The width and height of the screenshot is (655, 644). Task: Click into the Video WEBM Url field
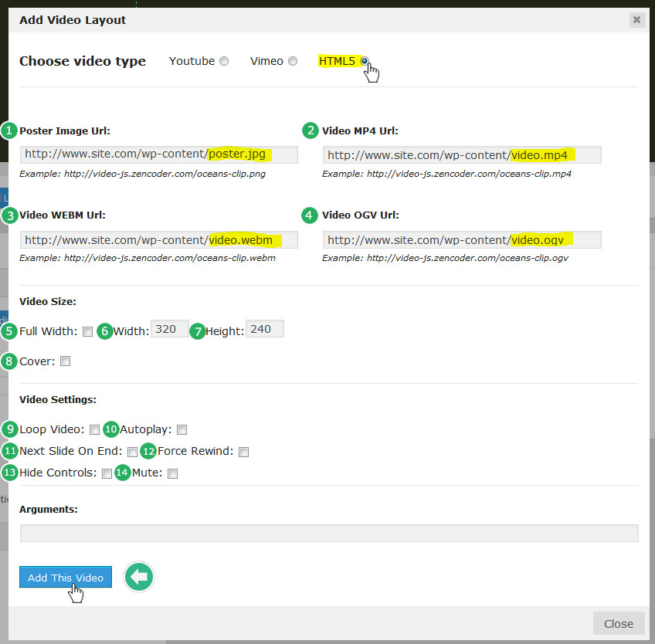[158, 239]
